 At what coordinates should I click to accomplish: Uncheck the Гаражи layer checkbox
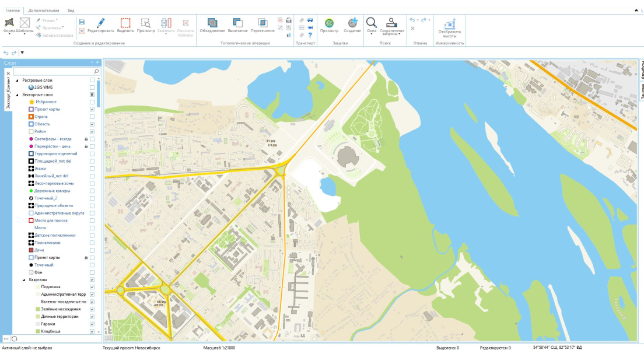pos(92,324)
